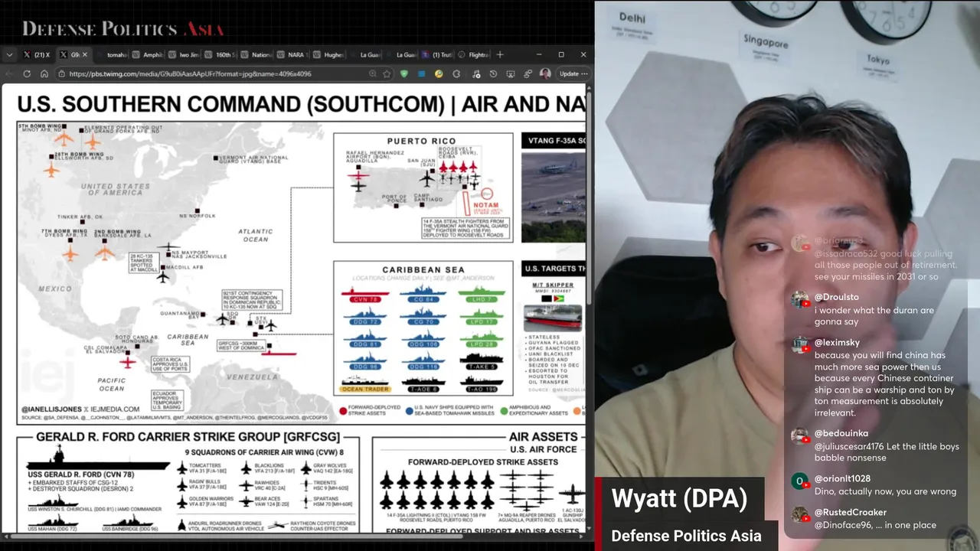Click the zoom magnifier icon in address bar
980x551 pixels.
pos(372,73)
